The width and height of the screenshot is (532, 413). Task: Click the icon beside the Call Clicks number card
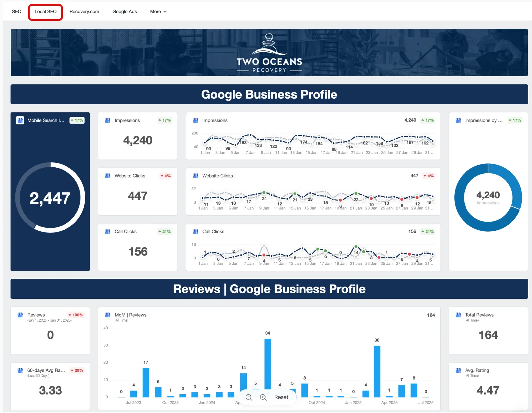[x=108, y=231]
